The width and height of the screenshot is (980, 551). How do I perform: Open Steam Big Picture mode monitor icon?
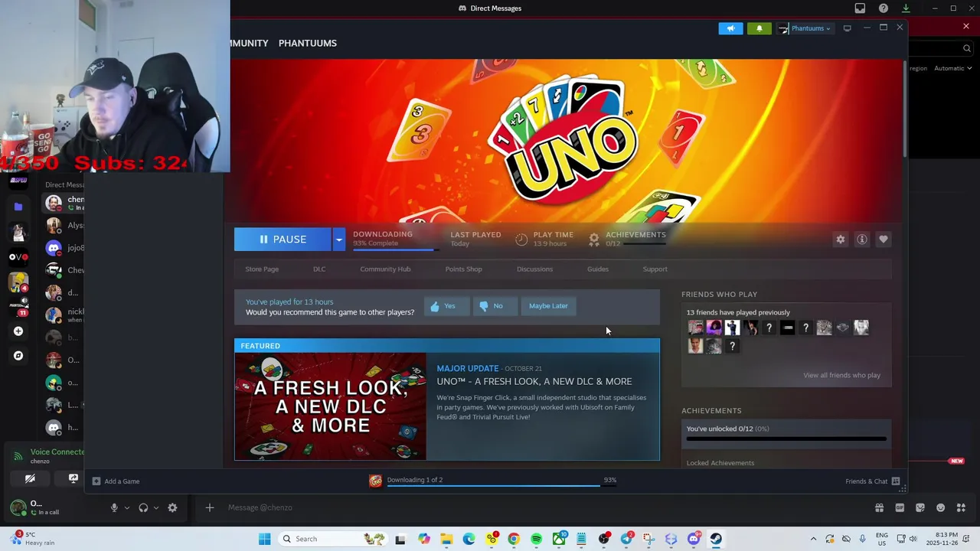847,28
